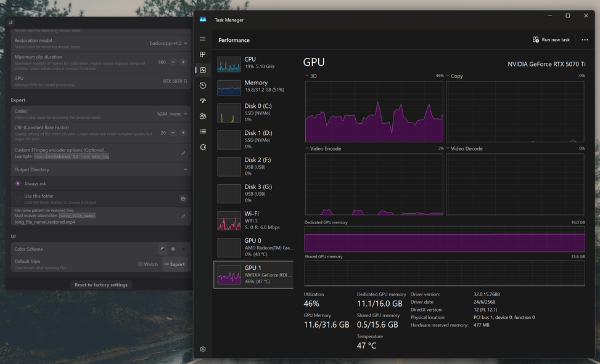Pick the dark color scheme circle
This screenshot has width=600, height=364.
[x=183, y=249]
